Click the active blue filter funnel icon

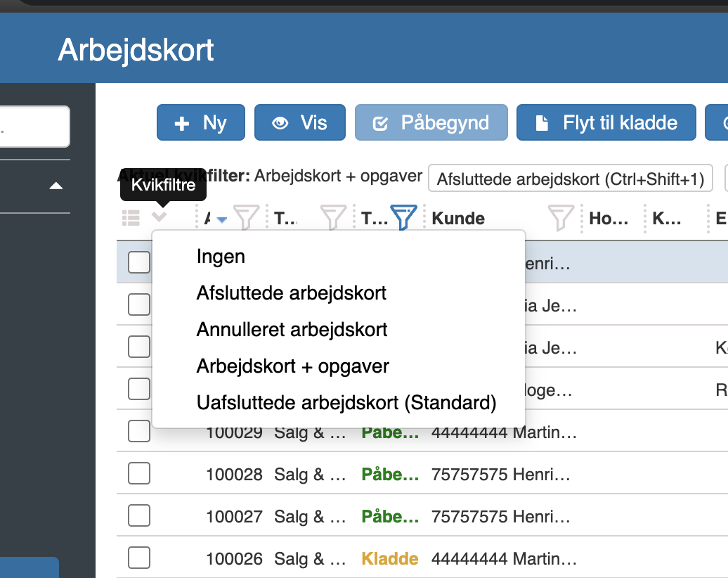click(403, 217)
